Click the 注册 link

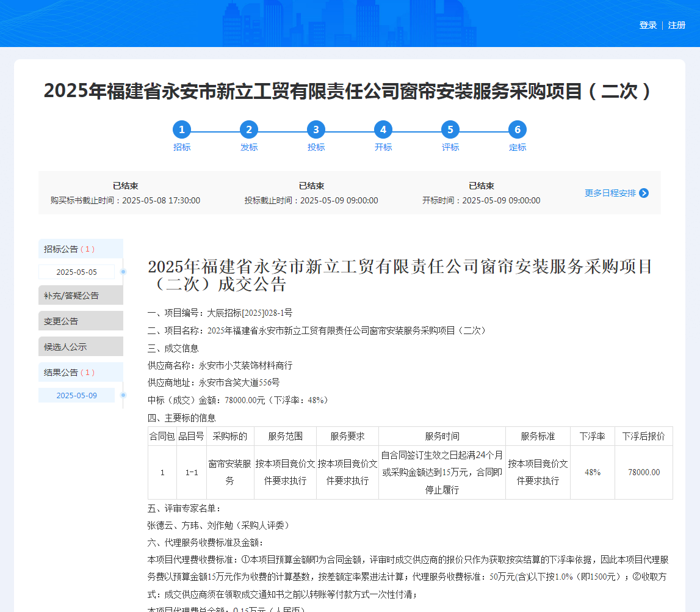(677, 25)
